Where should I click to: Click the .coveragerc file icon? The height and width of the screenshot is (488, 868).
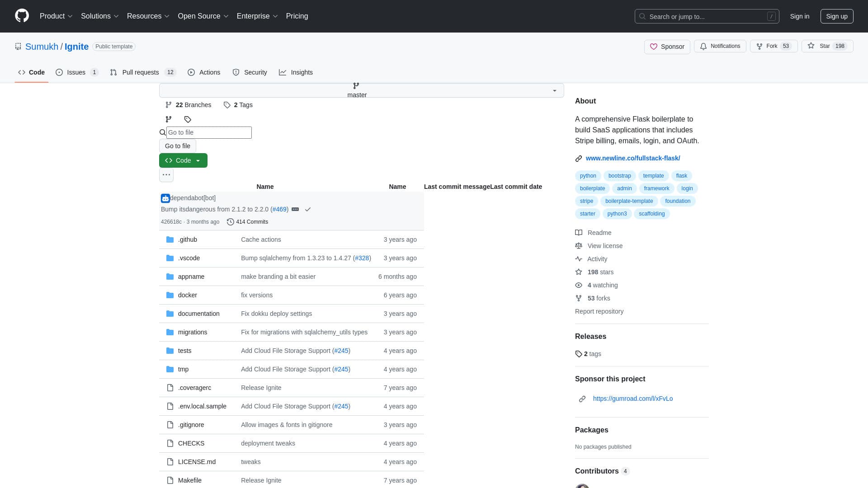170,388
